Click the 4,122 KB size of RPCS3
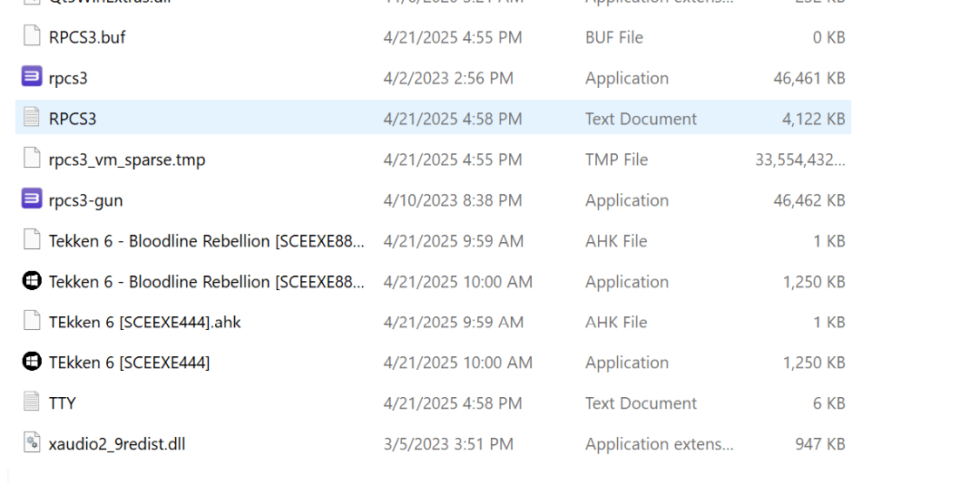 click(813, 119)
